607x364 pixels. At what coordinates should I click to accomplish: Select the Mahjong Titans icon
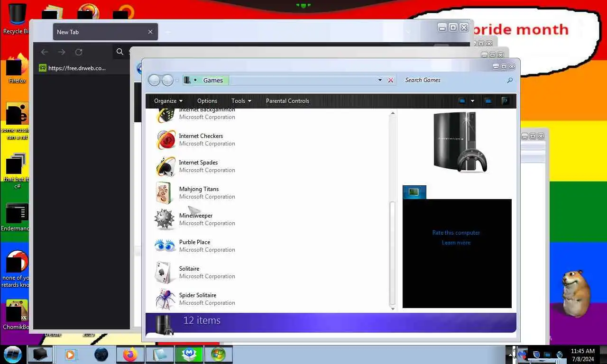(x=164, y=193)
